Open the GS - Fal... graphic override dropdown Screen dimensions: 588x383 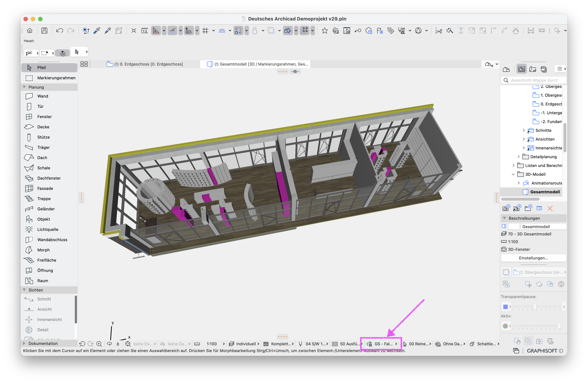point(382,344)
